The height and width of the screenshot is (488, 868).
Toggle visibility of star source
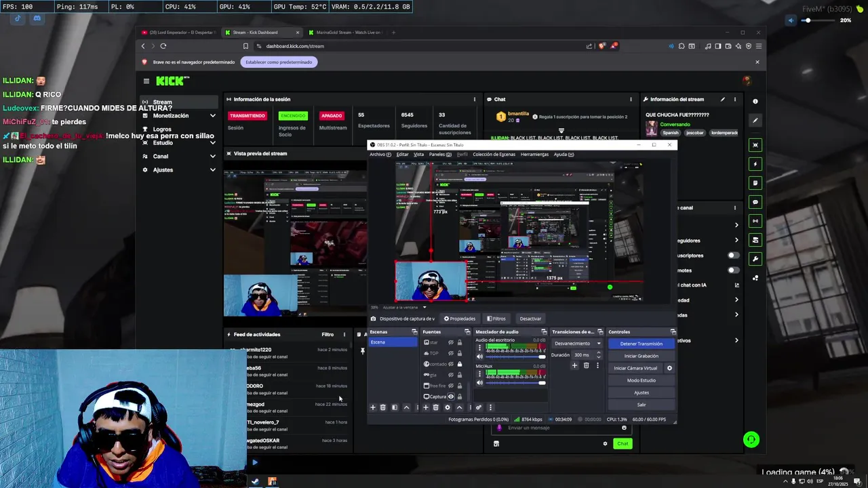coord(451,342)
